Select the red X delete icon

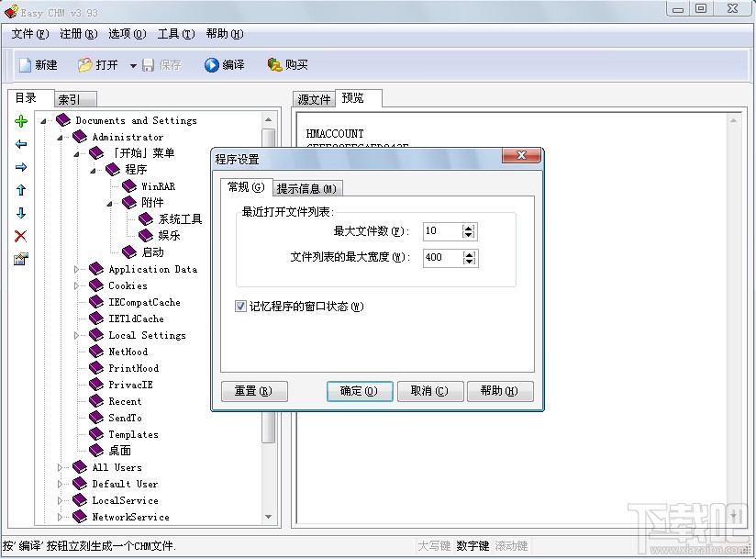click(20, 236)
